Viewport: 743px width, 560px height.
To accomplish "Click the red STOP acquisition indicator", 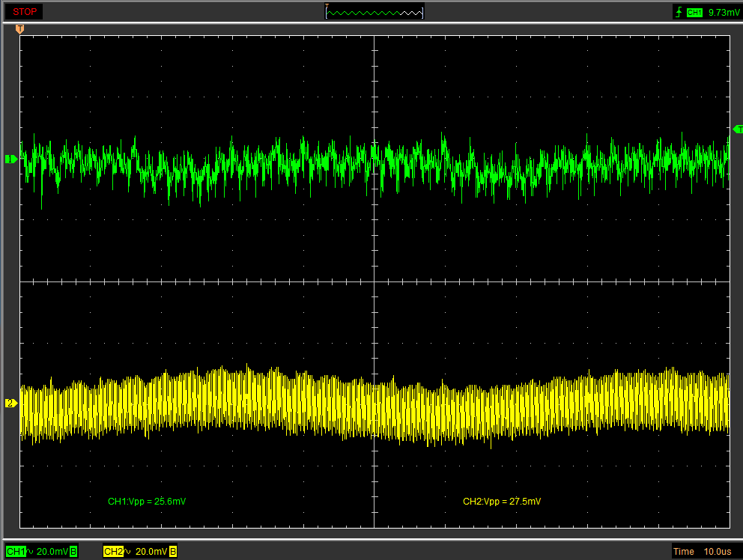I will (25, 12).
